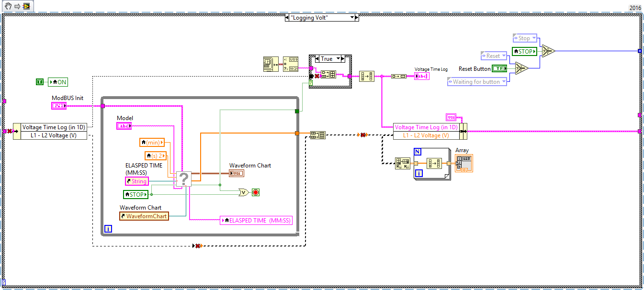Viewport: 644px width, 290px height.
Task: Click the String reference node
Action: tap(137, 181)
